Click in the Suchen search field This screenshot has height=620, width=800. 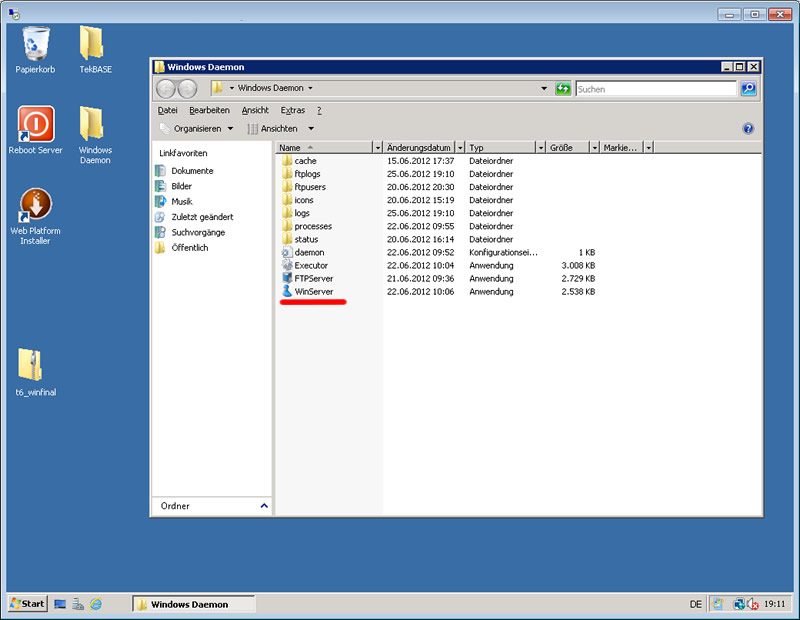[656, 89]
